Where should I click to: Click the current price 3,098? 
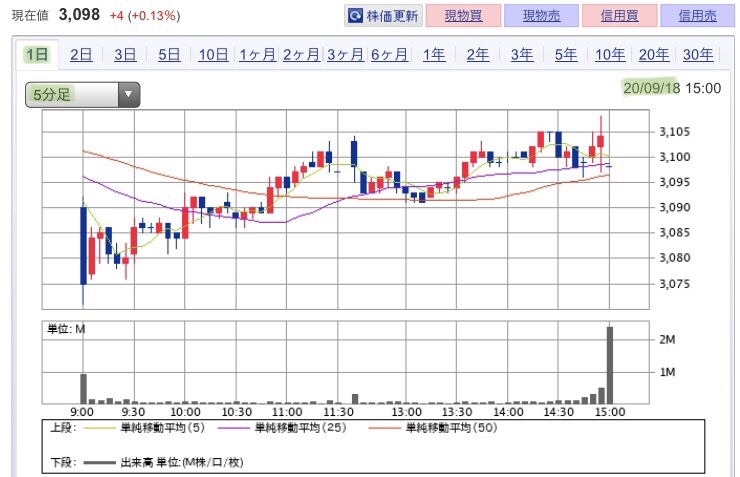(x=79, y=15)
